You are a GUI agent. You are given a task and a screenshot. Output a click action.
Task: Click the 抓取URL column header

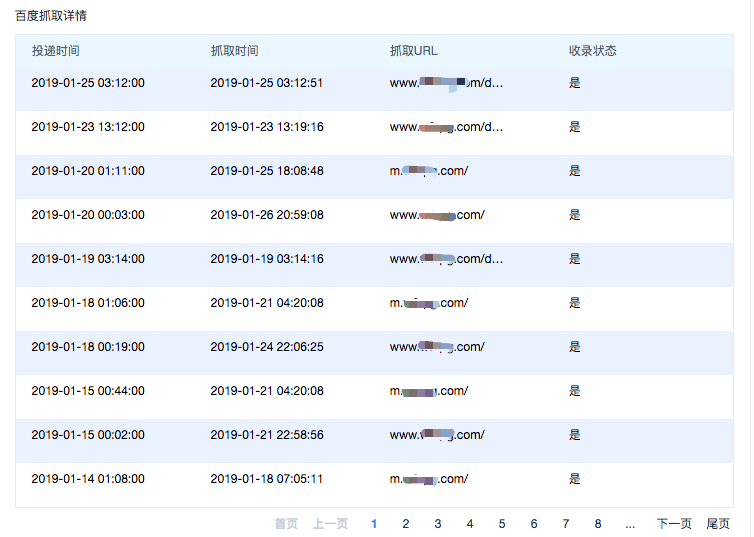click(x=414, y=51)
